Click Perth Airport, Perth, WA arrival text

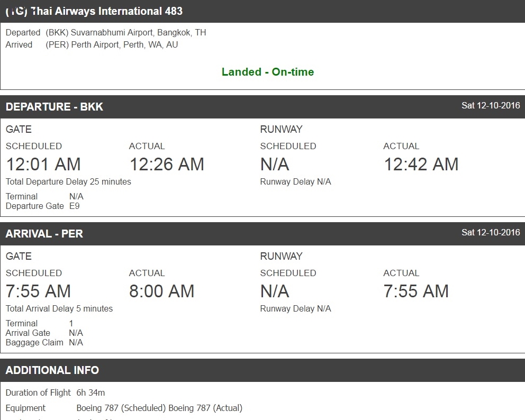click(x=112, y=45)
